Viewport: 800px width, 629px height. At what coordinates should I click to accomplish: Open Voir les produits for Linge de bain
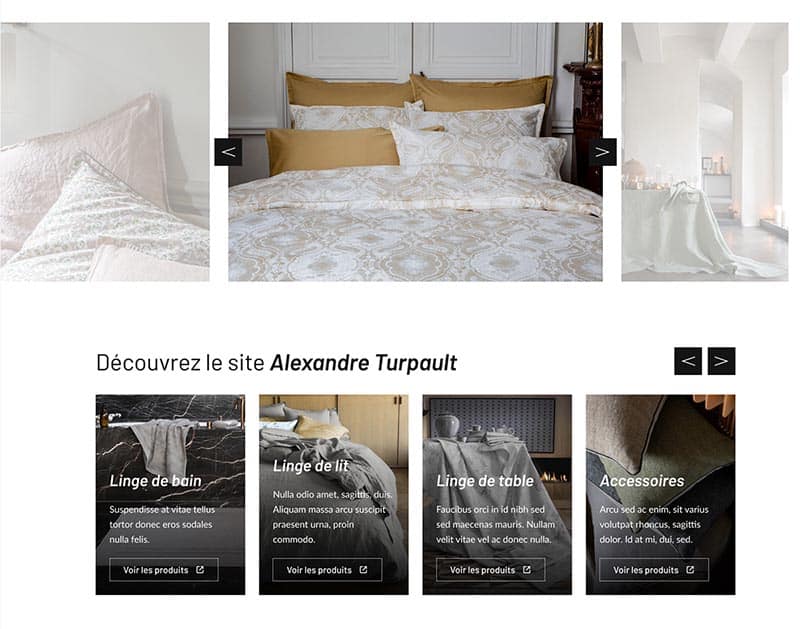pos(164,569)
